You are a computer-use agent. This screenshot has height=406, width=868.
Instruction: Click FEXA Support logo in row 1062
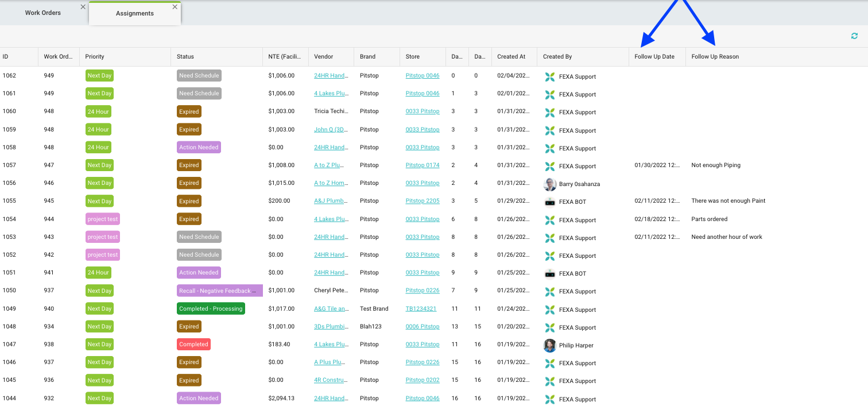pos(550,77)
